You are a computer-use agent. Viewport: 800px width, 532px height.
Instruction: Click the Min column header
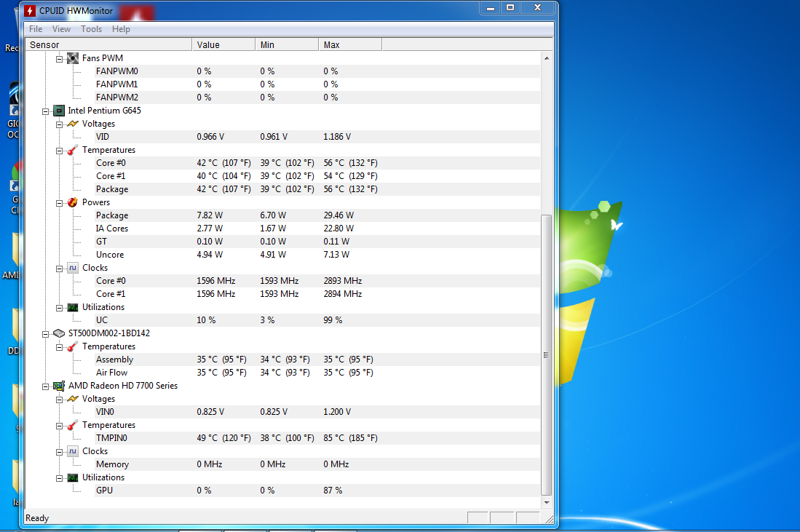pyautogui.click(x=287, y=45)
